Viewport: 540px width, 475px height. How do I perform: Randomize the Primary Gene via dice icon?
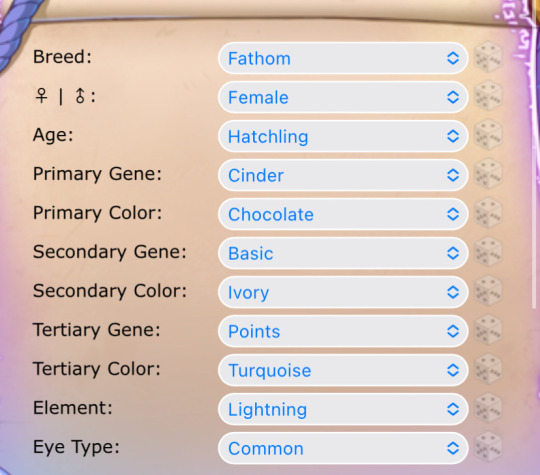488,174
